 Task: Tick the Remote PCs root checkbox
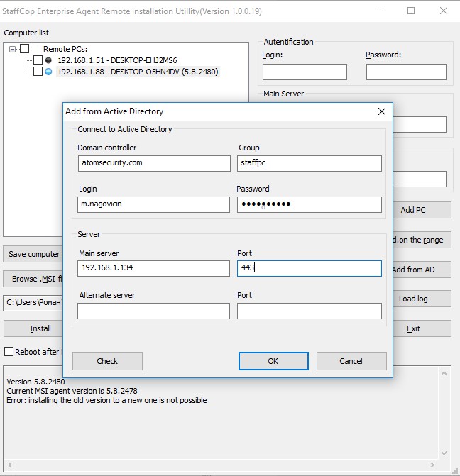[25, 49]
